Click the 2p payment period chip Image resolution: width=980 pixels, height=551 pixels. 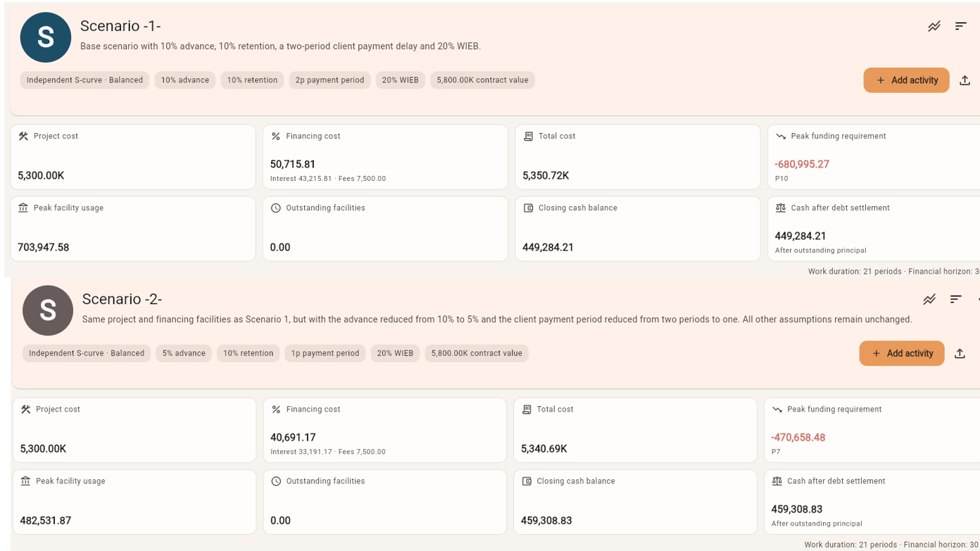pos(329,80)
